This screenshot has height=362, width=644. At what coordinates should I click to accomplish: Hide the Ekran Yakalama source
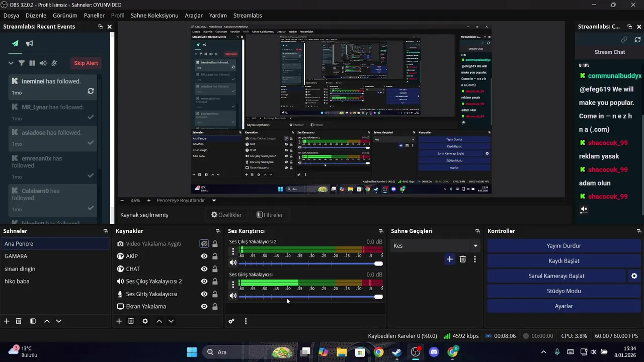tap(204, 306)
